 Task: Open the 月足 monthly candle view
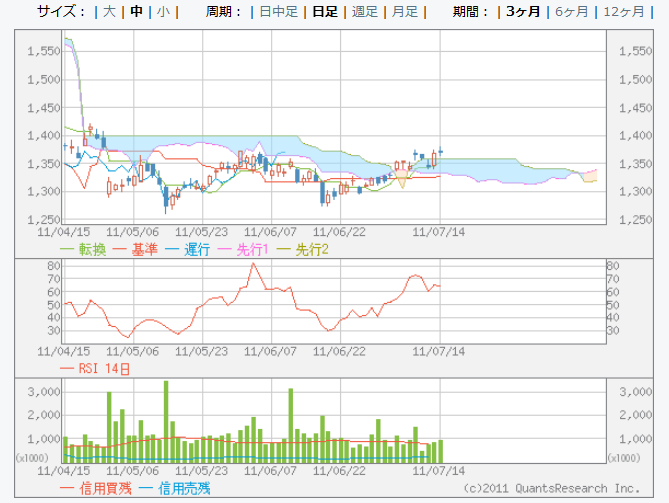point(404,12)
